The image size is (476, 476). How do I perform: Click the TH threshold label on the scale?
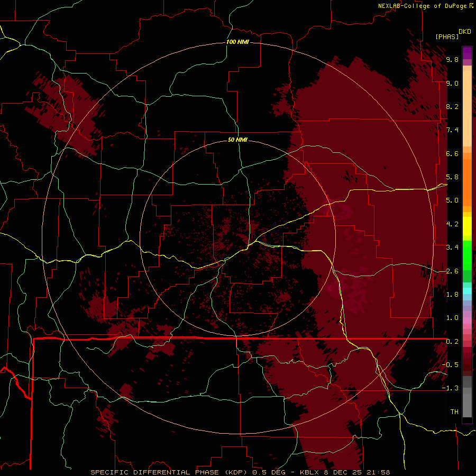click(x=454, y=412)
